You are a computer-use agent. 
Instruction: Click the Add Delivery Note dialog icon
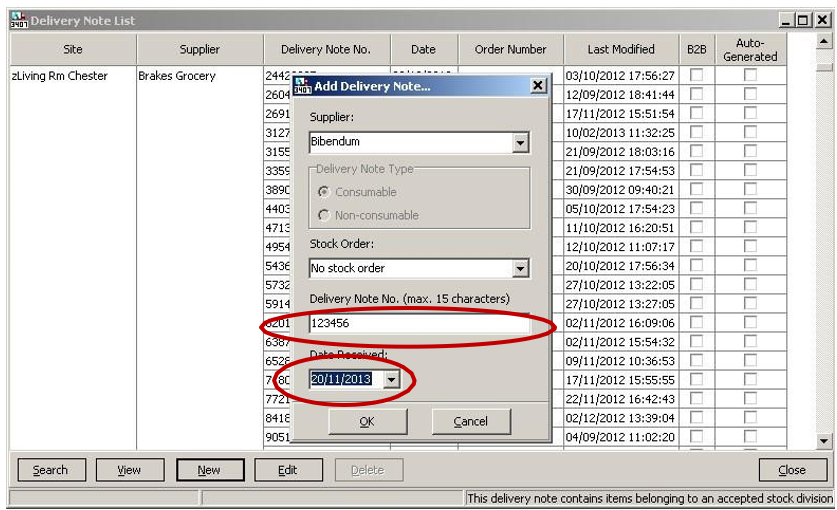301,86
